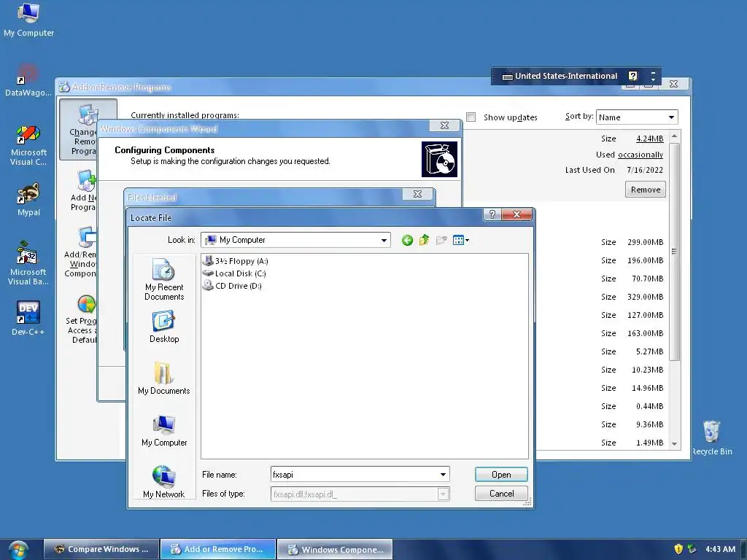
Task: Click the taskbar clock showing 4:43 AM
Action: click(720, 549)
